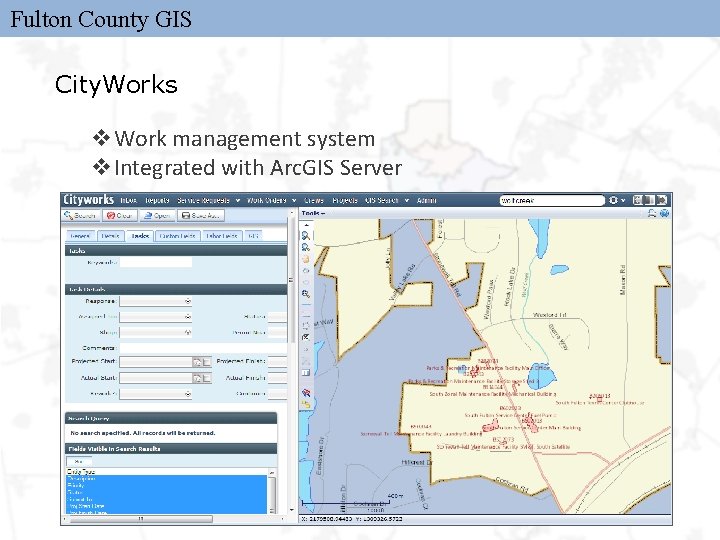
Task: Click the Save As button
Action: 201,215
